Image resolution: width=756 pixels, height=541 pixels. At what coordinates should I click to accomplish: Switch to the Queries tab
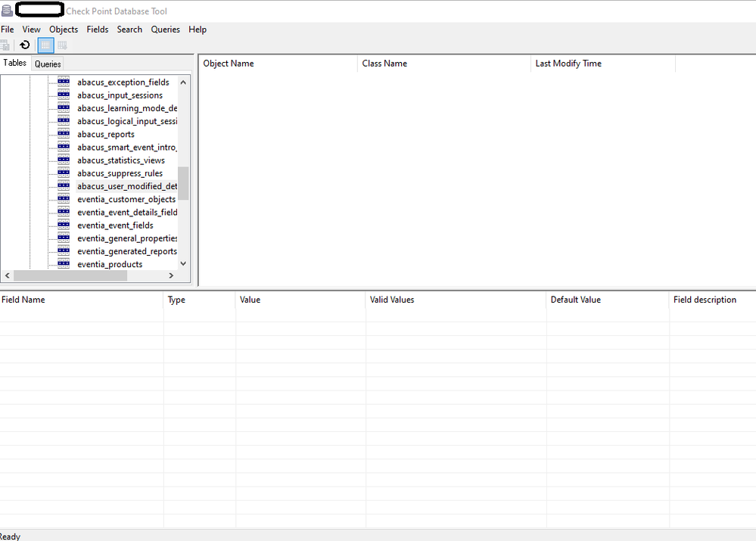pos(48,64)
